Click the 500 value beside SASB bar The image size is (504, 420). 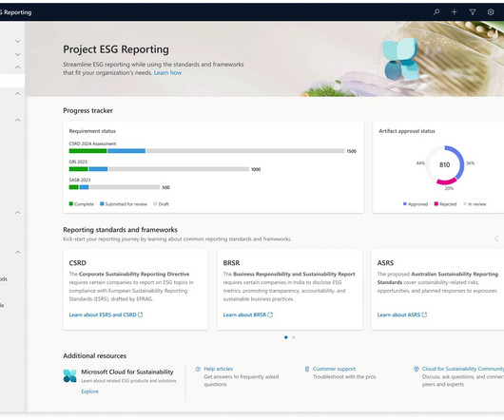[165, 187]
